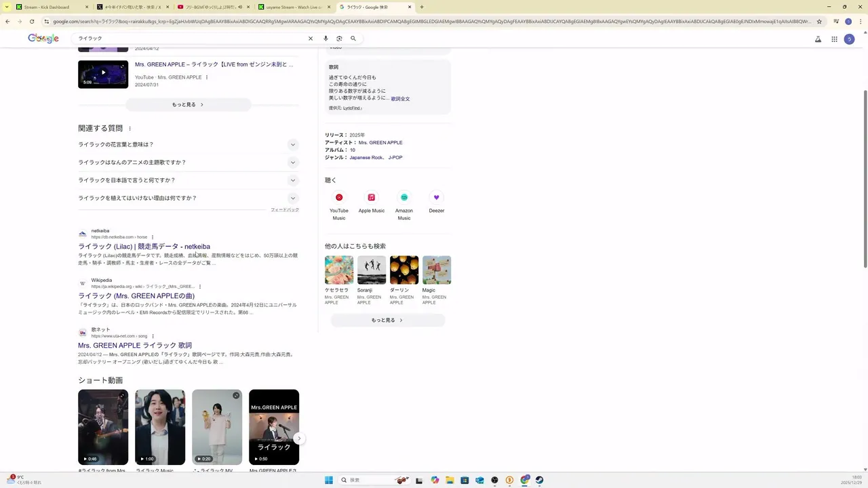868x488 pixels.
Task: Open more options for Wikipedia result
Action: [x=200, y=287]
